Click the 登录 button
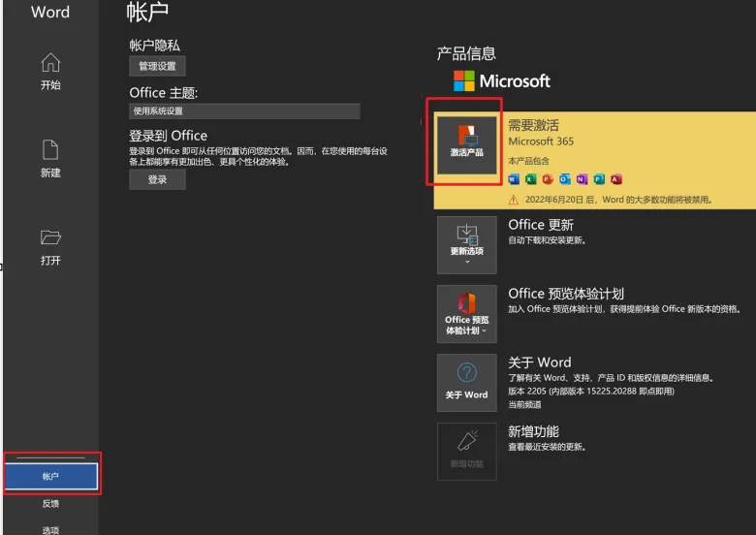Viewport: 756px width, 535px height. 157,179
